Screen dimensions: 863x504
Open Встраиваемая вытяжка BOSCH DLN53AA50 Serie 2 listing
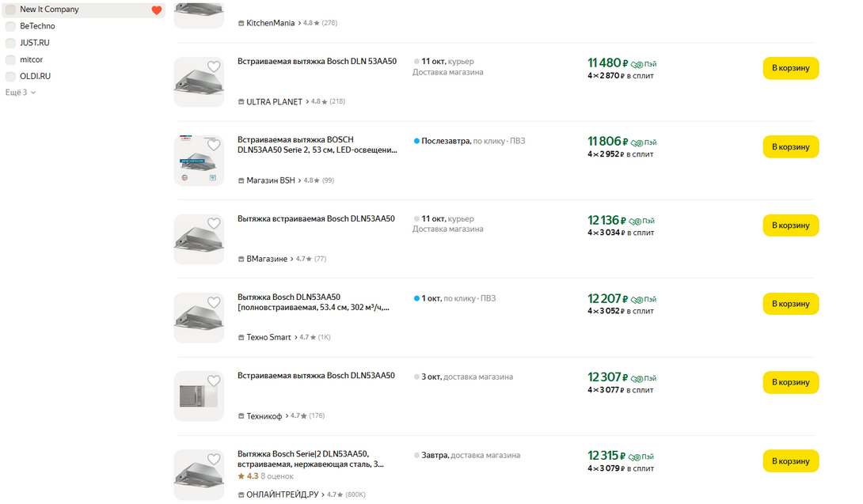point(317,145)
